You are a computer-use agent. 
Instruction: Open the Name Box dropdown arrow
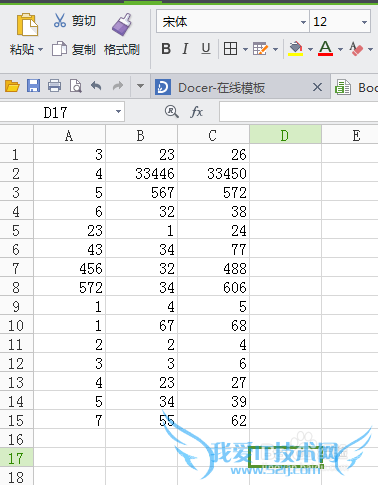point(118,112)
